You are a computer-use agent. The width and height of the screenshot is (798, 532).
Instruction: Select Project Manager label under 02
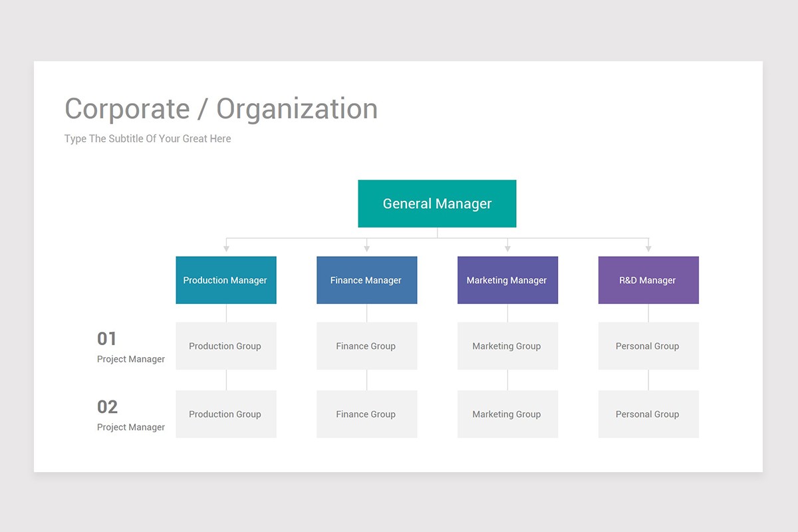coord(131,427)
